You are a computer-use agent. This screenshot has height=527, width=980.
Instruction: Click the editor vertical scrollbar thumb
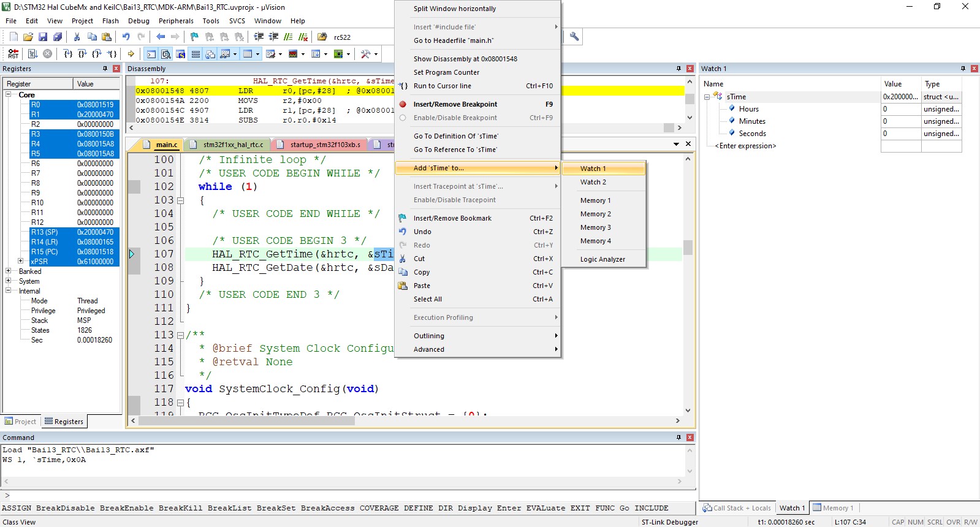pos(688,247)
